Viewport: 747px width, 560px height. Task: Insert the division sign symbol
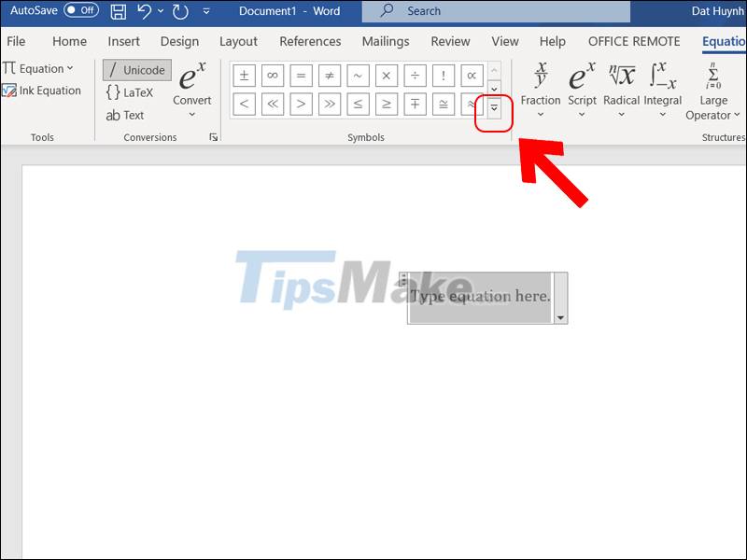tap(414, 76)
